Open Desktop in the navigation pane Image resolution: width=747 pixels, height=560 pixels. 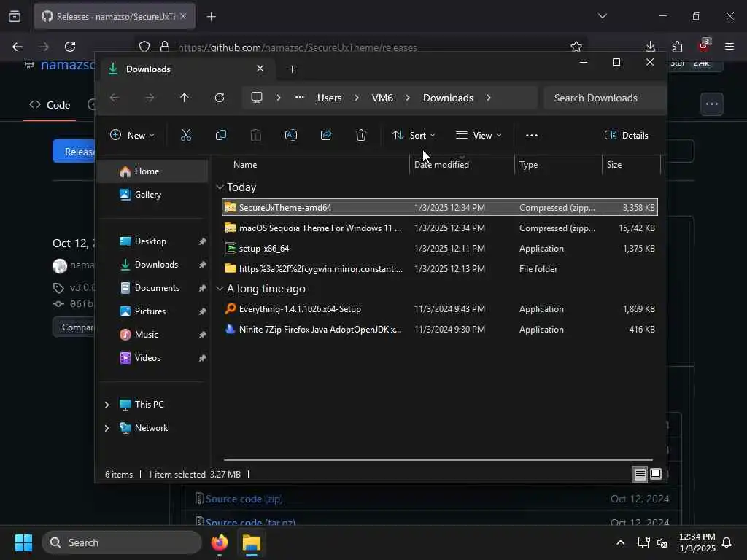[x=152, y=241]
